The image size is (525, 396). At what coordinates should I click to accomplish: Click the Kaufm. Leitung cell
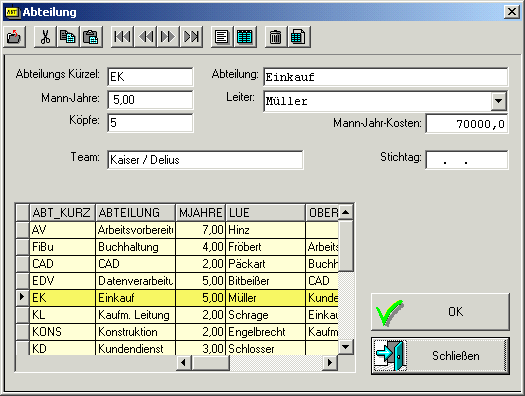[135, 315]
